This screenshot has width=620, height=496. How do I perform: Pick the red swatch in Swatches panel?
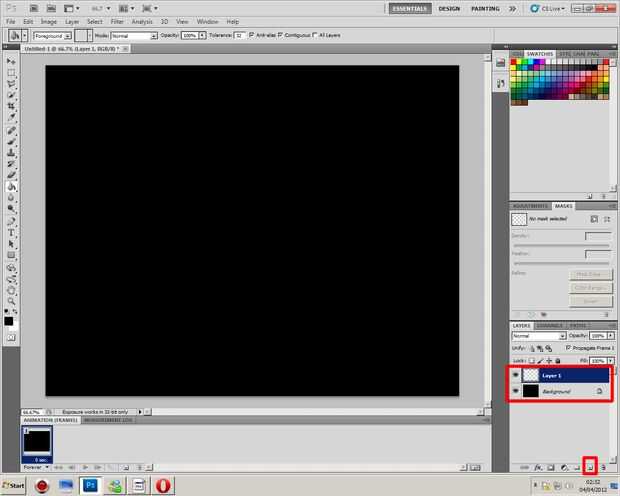(x=514, y=62)
